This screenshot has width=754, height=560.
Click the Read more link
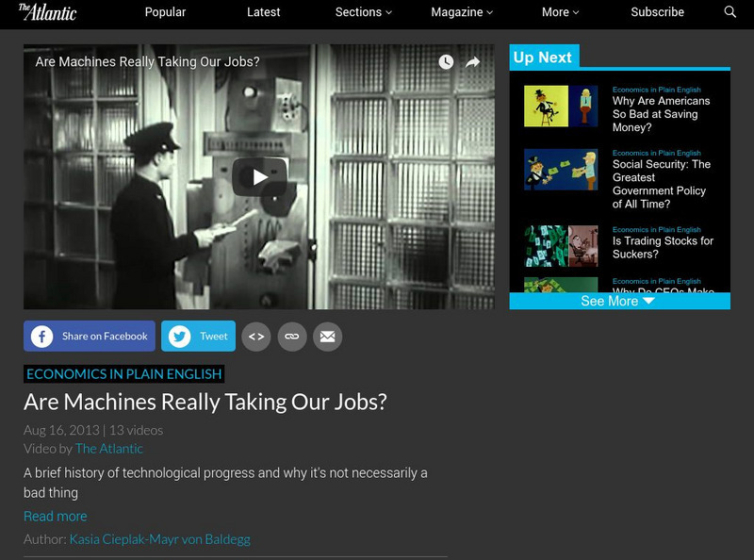pos(56,517)
